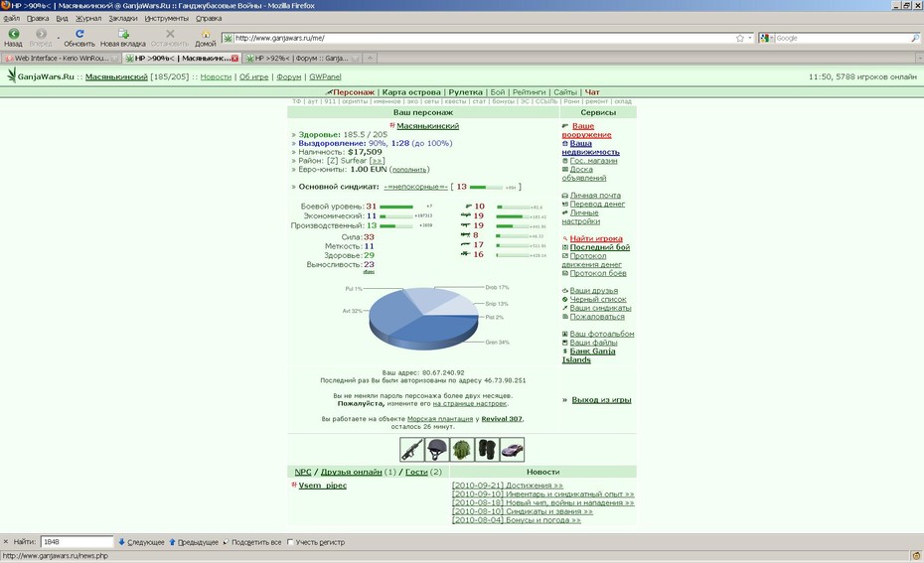Click the Боевой уровень progress bar
The height and width of the screenshot is (563, 924).
click(x=396, y=207)
